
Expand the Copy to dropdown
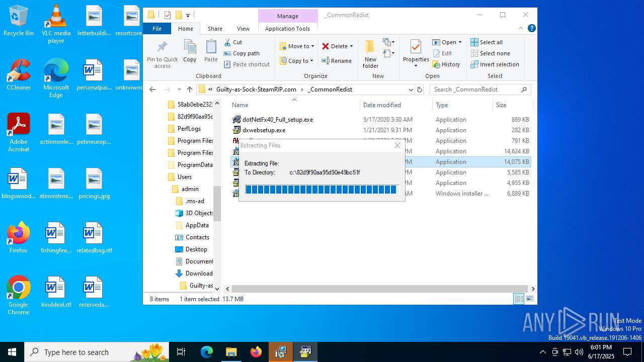[x=311, y=61]
